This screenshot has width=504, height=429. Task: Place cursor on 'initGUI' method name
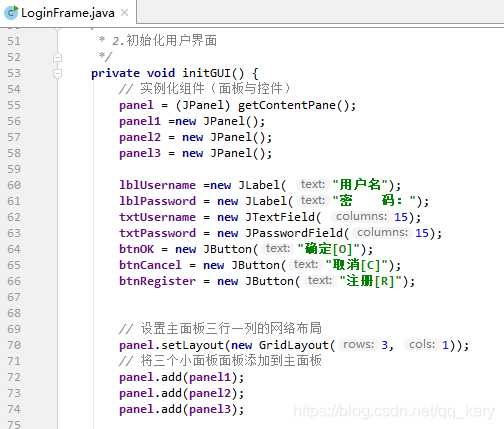207,73
